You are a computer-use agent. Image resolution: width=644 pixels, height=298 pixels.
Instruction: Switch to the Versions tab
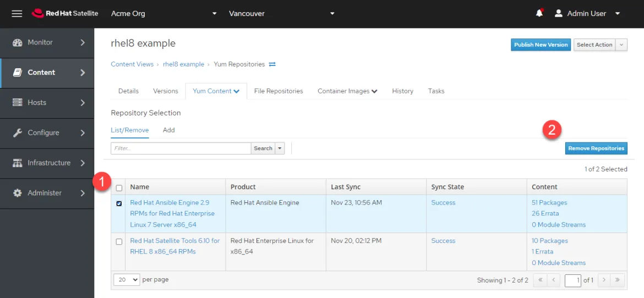165,91
